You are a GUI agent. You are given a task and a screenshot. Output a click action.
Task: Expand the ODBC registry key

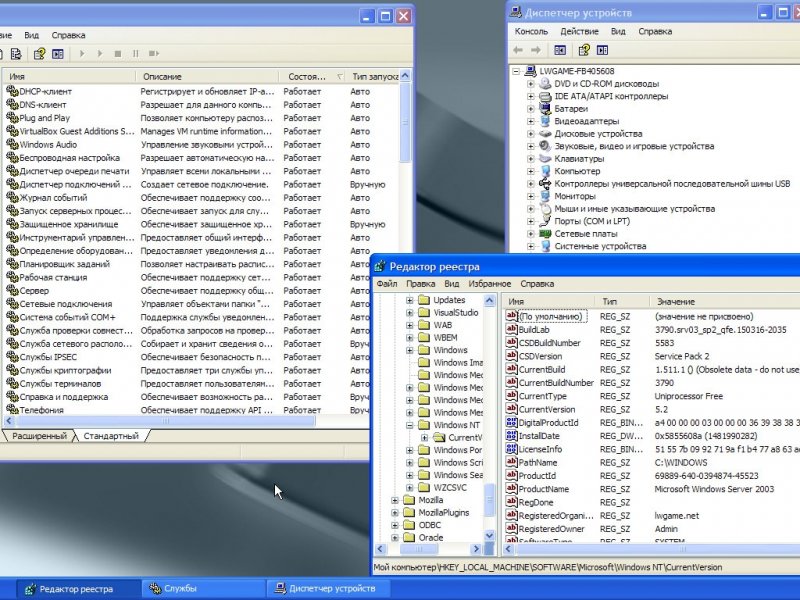pos(395,525)
